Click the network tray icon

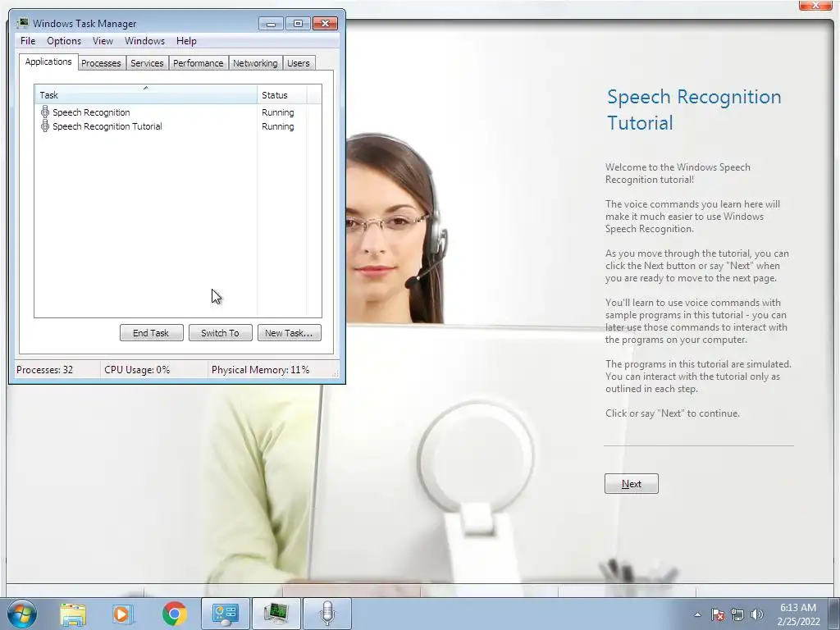click(737, 614)
